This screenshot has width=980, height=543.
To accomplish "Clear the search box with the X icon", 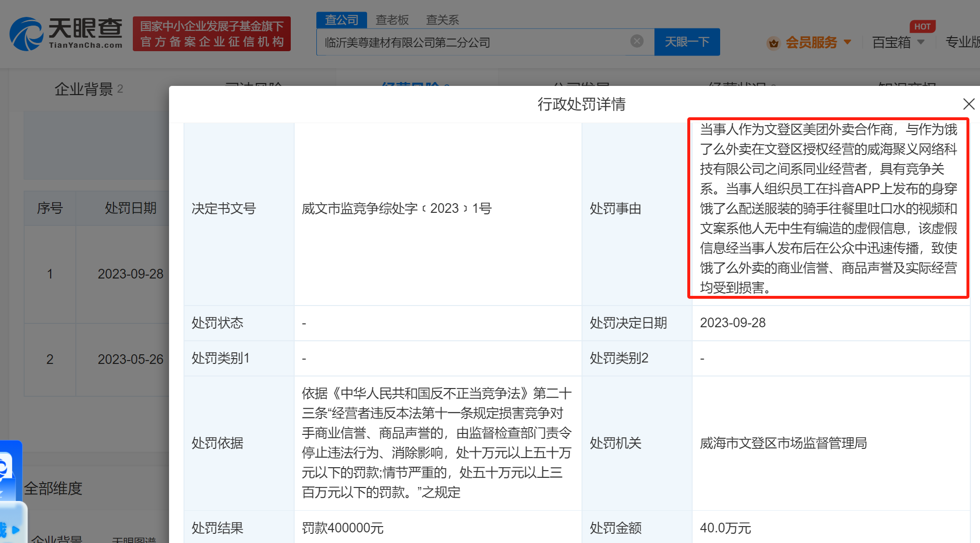I will tap(637, 41).
